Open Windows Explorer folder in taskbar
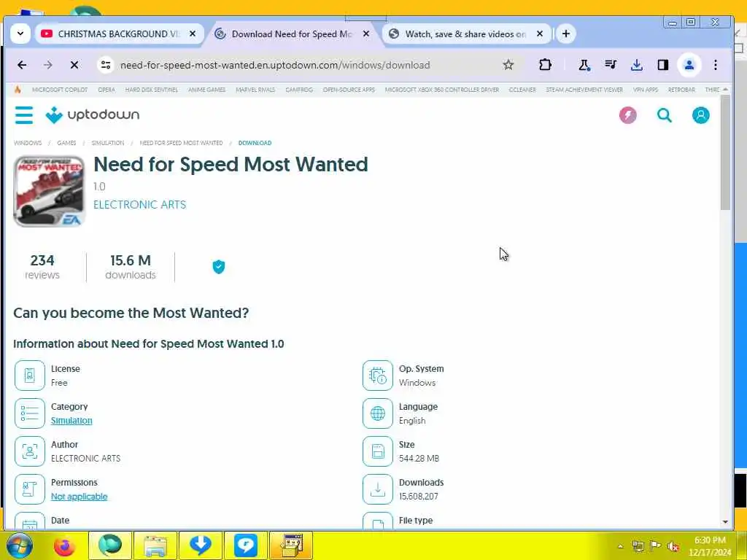This screenshot has height=560, width=747. pyautogui.click(x=155, y=545)
